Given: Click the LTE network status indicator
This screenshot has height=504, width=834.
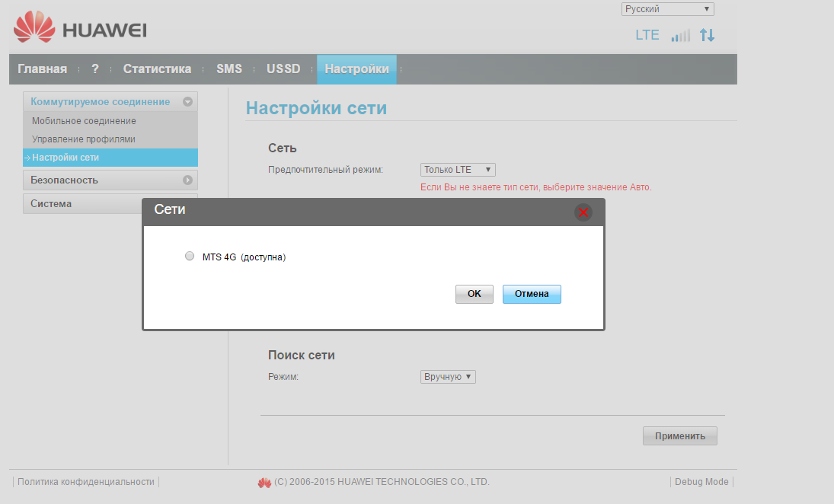Looking at the screenshot, I should 647,35.
